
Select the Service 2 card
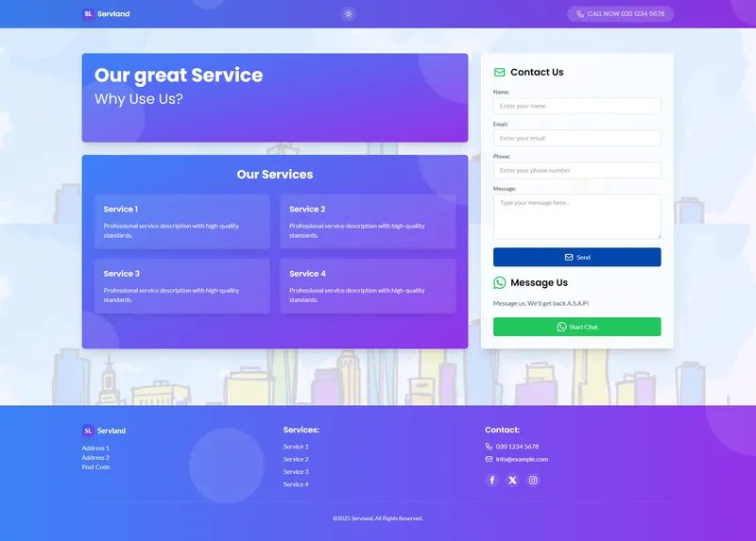point(368,222)
